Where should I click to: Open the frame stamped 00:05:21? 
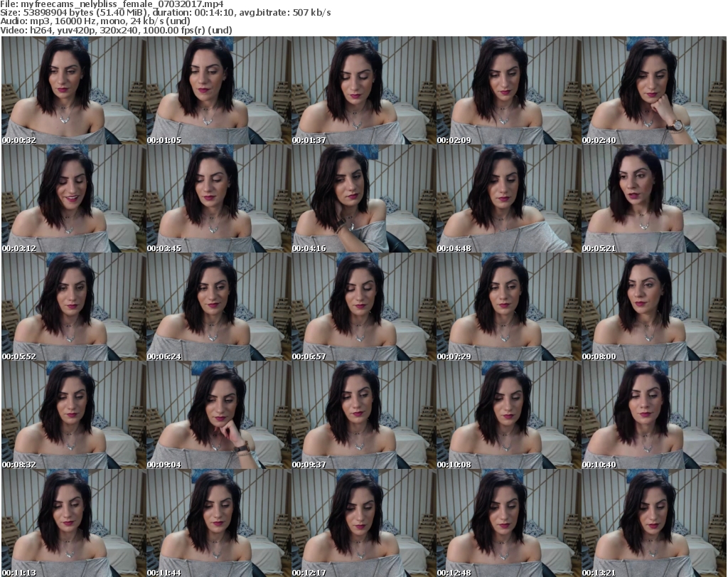pyautogui.click(x=654, y=198)
